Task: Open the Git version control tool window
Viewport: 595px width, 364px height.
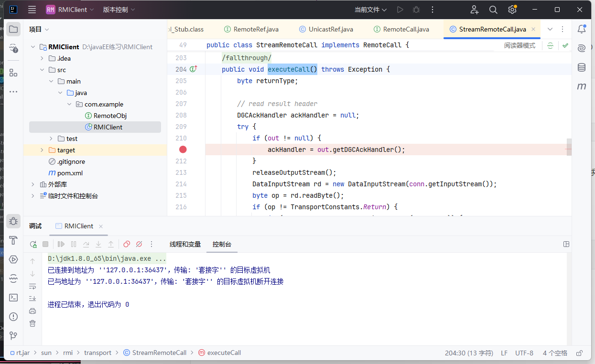Action: 13,335
